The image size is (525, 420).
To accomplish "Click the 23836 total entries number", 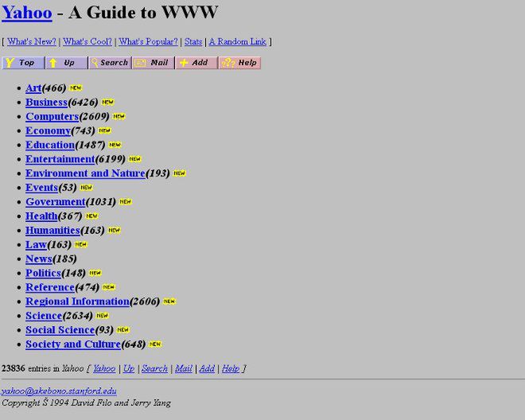I will [13, 368].
